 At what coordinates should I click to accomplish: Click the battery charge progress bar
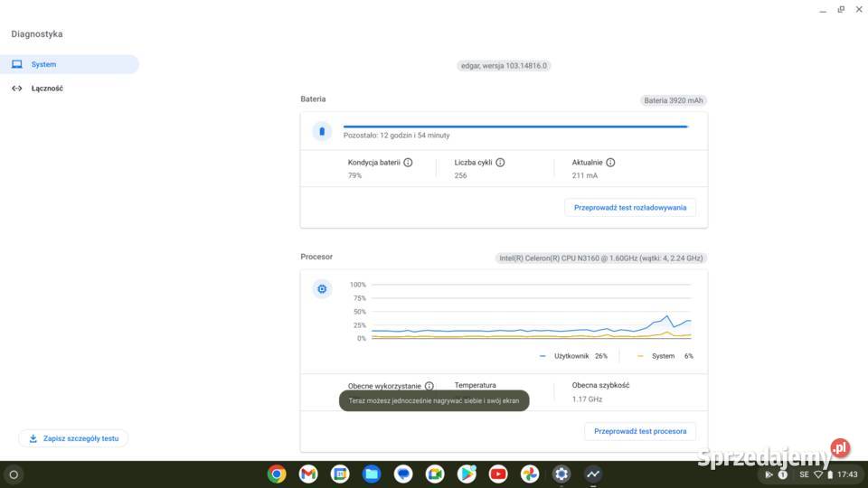515,127
